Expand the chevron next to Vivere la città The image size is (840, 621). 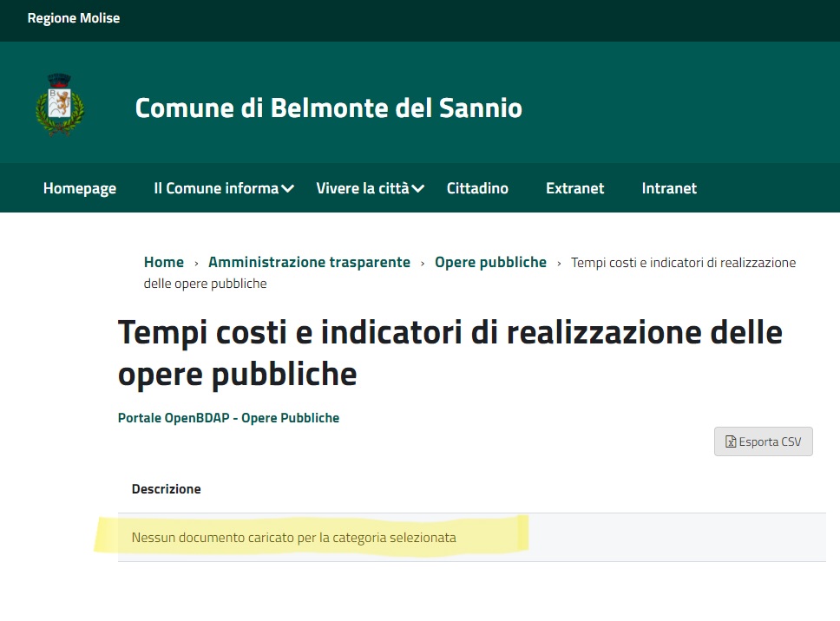click(418, 189)
